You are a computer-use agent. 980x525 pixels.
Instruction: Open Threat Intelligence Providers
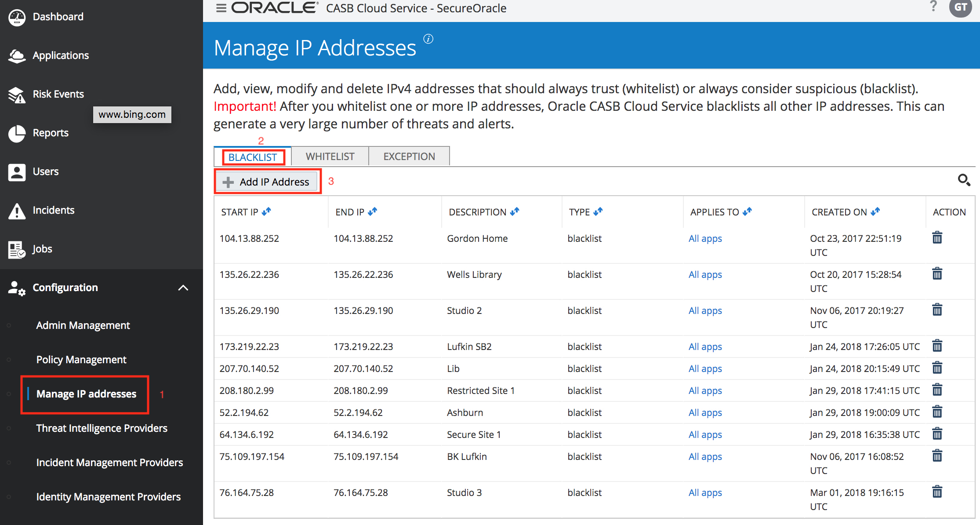pos(102,428)
